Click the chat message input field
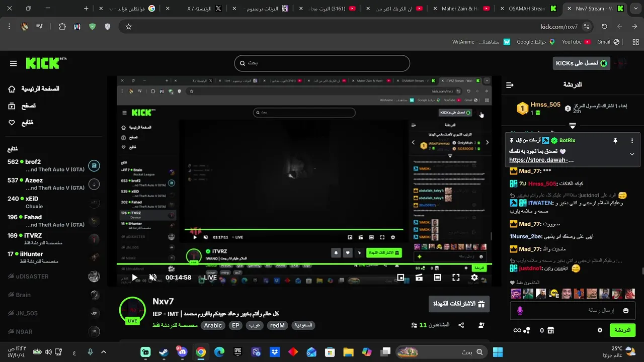The image size is (644, 362). click(x=574, y=310)
